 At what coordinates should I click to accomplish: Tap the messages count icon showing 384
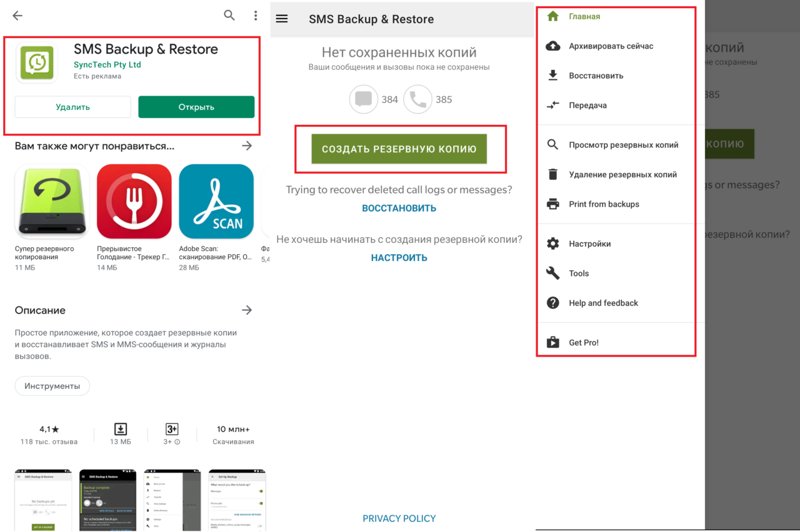(x=364, y=99)
